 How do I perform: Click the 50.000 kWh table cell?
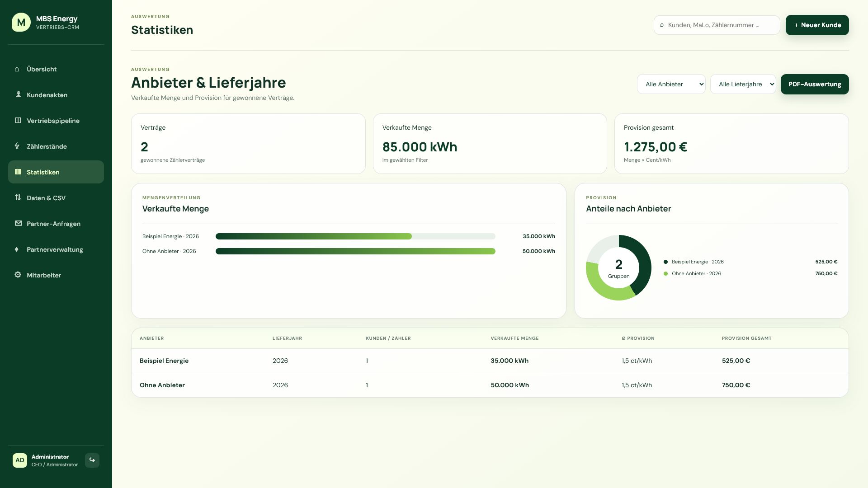(510, 385)
